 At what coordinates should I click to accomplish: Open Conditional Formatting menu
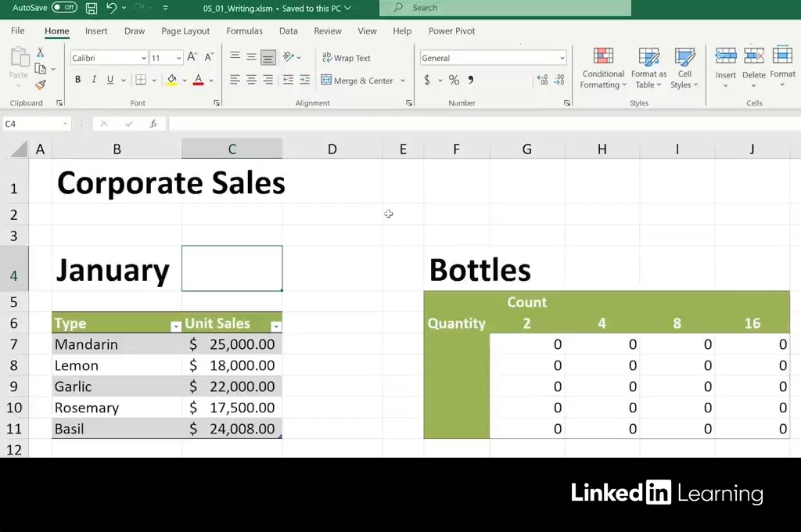click(602, 69)
